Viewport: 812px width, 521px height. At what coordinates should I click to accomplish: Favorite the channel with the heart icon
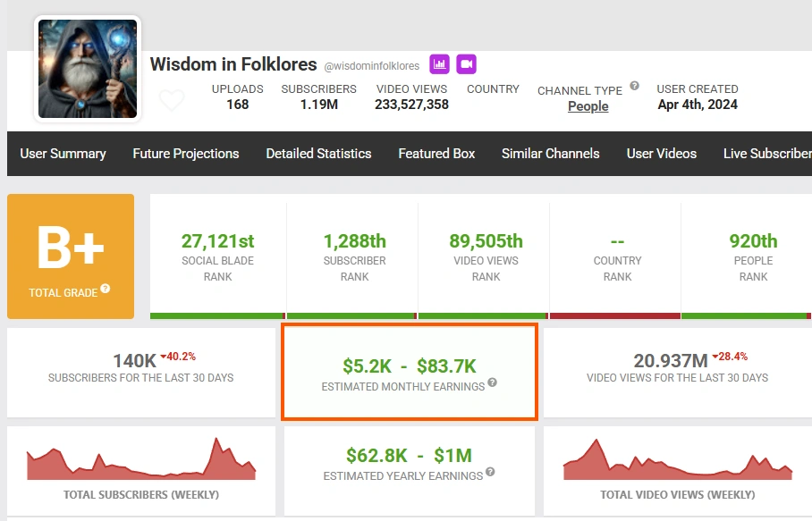172,100
